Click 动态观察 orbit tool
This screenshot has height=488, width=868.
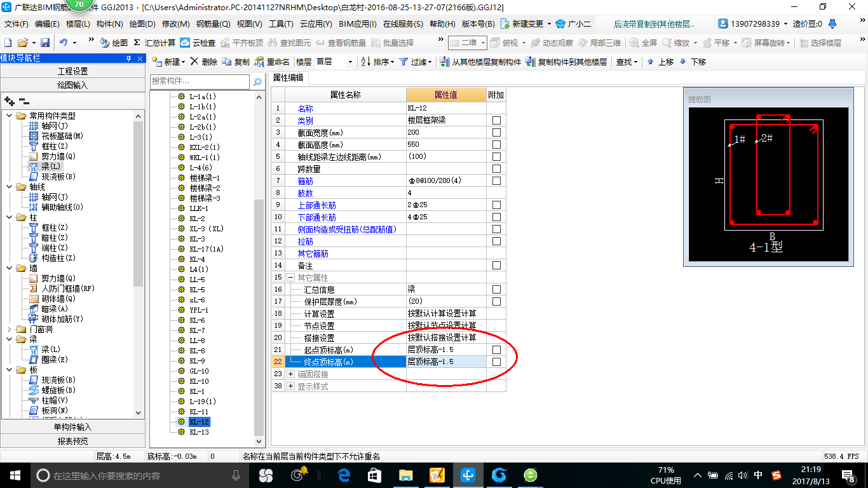point(552,43)
